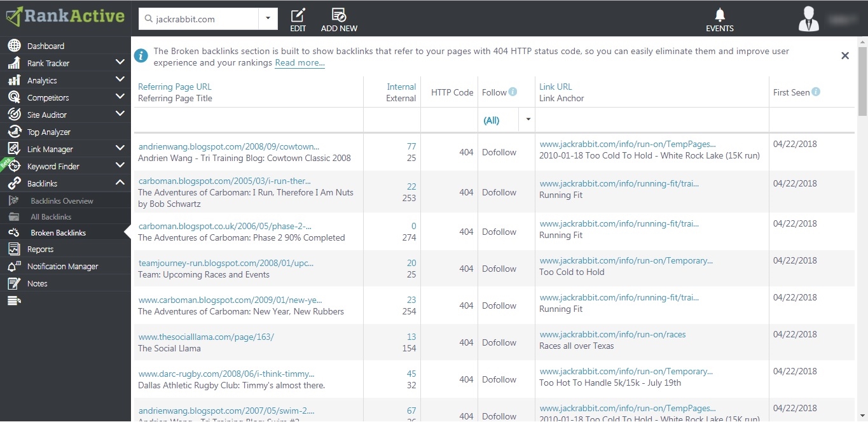Click the Link Manager icon
Viewport: 868px width, 422px height.
click(14, 149)
